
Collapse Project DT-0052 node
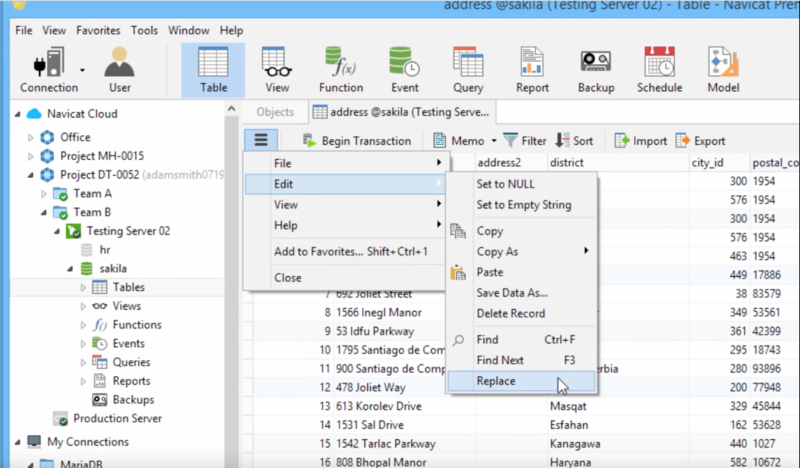(31, 175)
